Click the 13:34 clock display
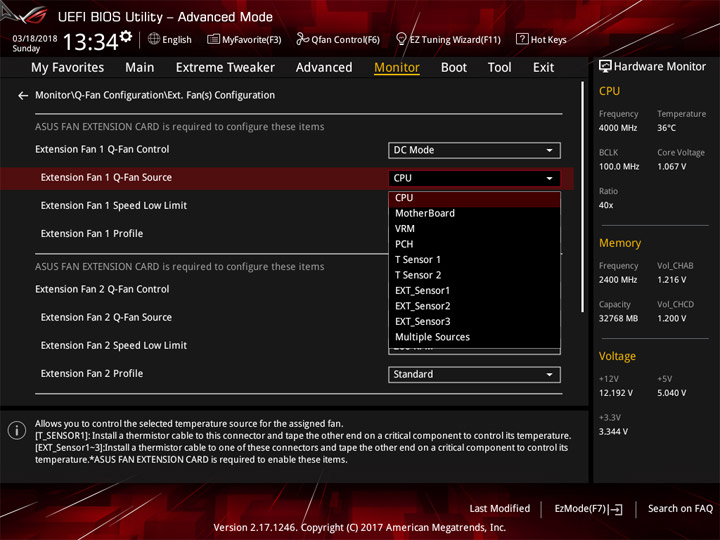Screen dimensions: 720x540 click(90, 42)
